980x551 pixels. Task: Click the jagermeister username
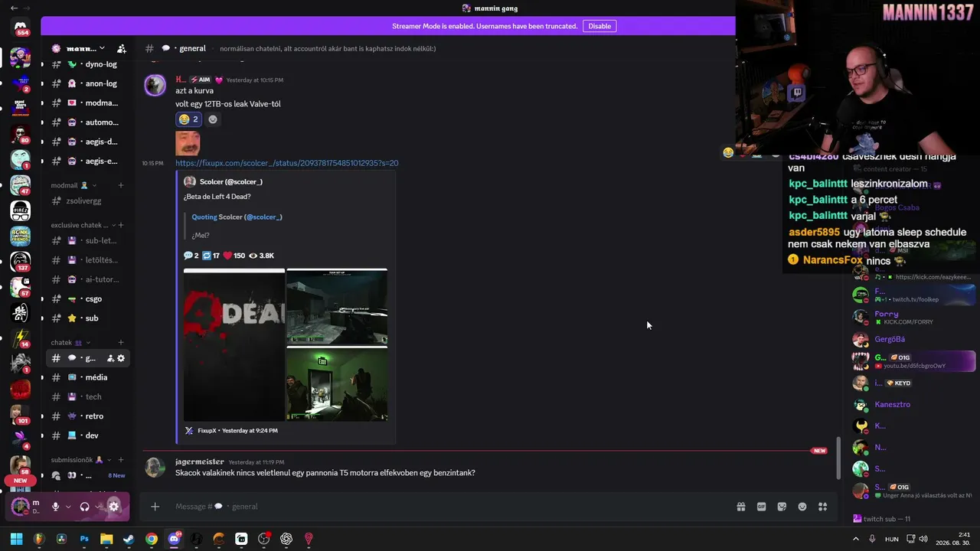[x=200, y=461]
